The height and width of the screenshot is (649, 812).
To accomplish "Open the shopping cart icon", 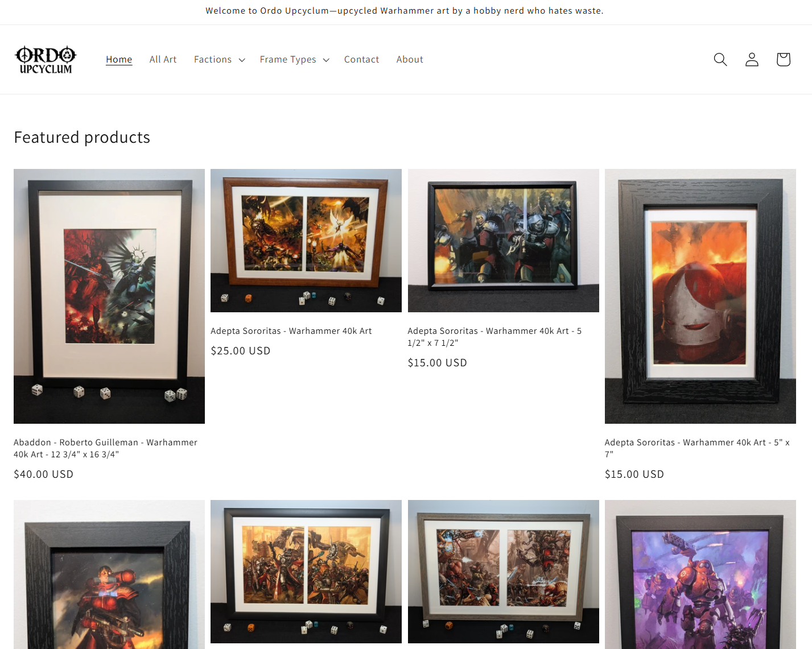I will [783, 59].
